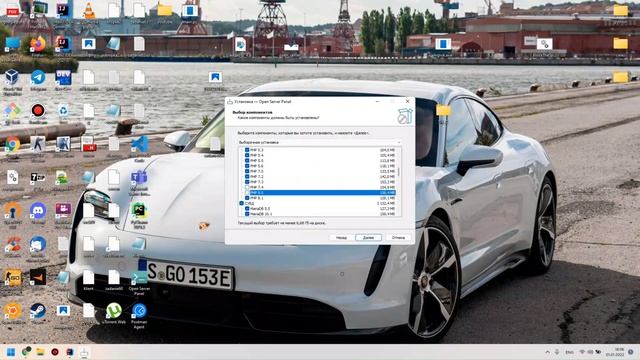Open the Windows Start menu
The width and height of the screenshot is (640, 360).
11,352
